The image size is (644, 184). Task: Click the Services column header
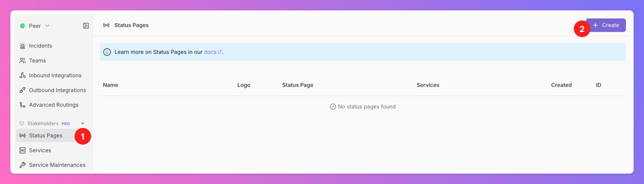428,85
